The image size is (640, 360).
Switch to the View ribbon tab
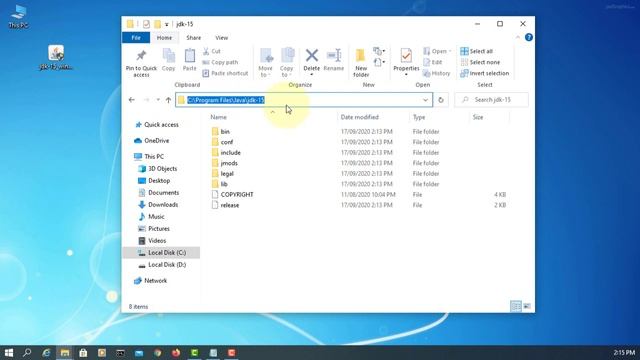[222, 38]
